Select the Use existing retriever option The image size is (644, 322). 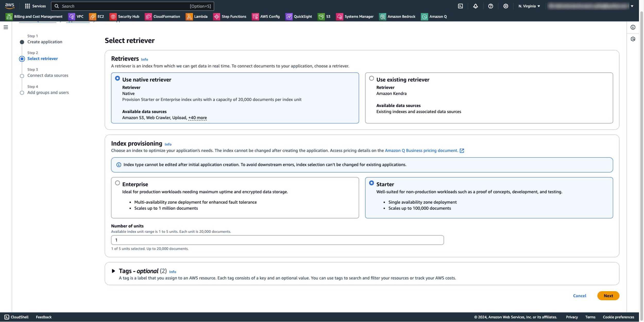371,78
